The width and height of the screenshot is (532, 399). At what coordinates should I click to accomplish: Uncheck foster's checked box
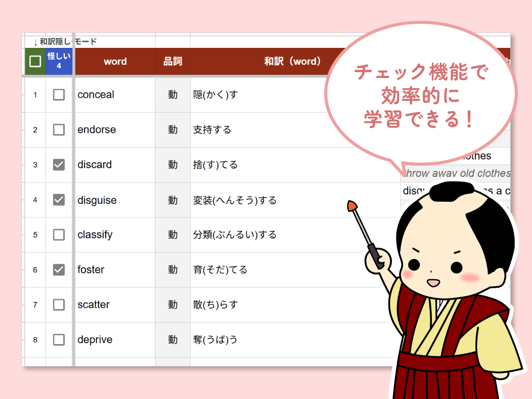tap(59, 270)
